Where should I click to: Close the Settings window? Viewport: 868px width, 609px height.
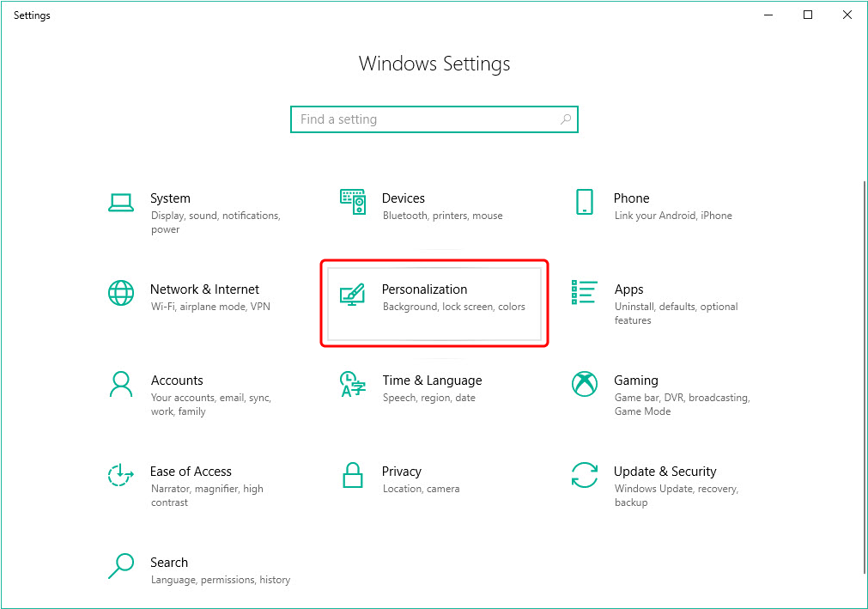[847, 15]
